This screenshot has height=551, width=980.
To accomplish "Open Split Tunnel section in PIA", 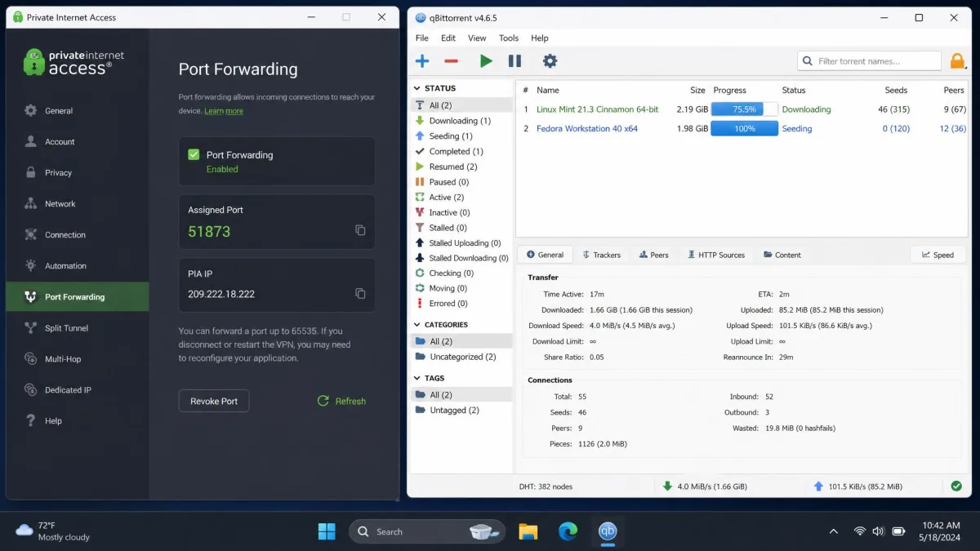I will coord(78,328).
